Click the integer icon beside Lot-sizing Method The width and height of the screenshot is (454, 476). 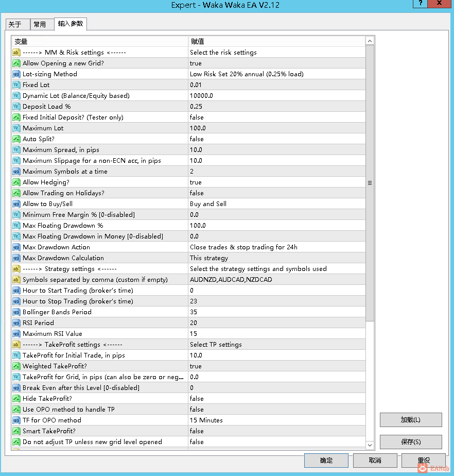[x=16, y=74]
